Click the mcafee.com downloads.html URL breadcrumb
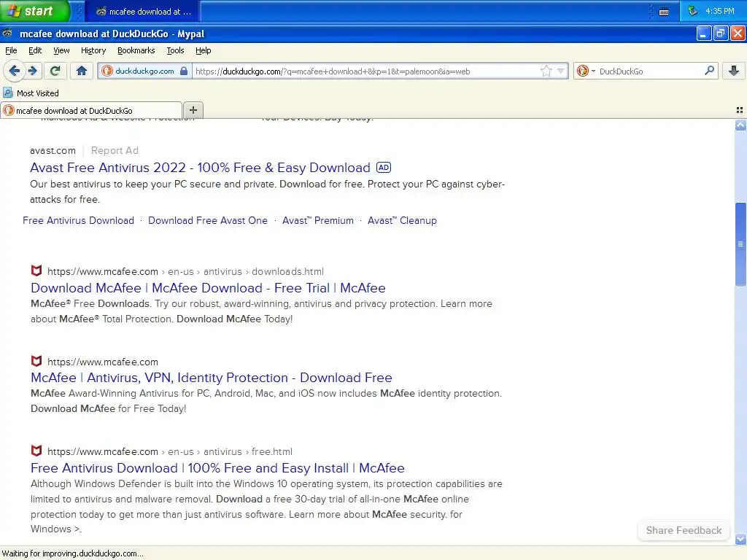Screen dimensions: 747x560 tap(185, 271)
